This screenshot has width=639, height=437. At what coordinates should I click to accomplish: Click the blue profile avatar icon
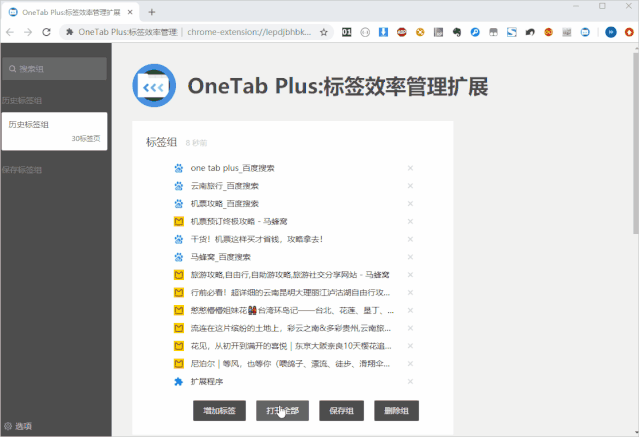pos(610,32)
